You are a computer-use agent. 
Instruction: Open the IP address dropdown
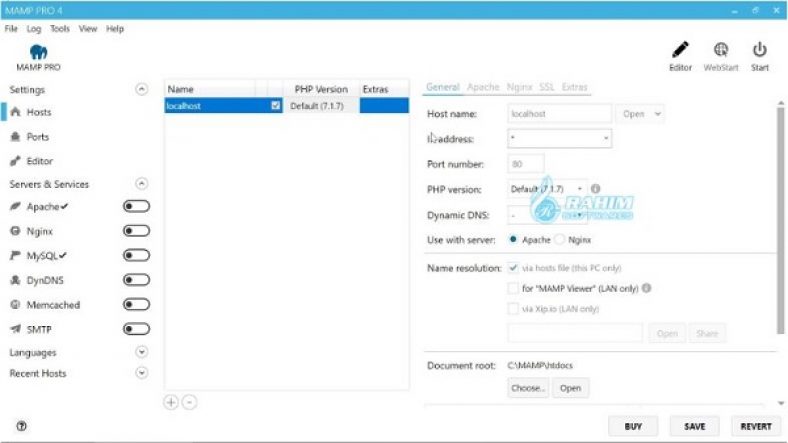pos(559,138)
